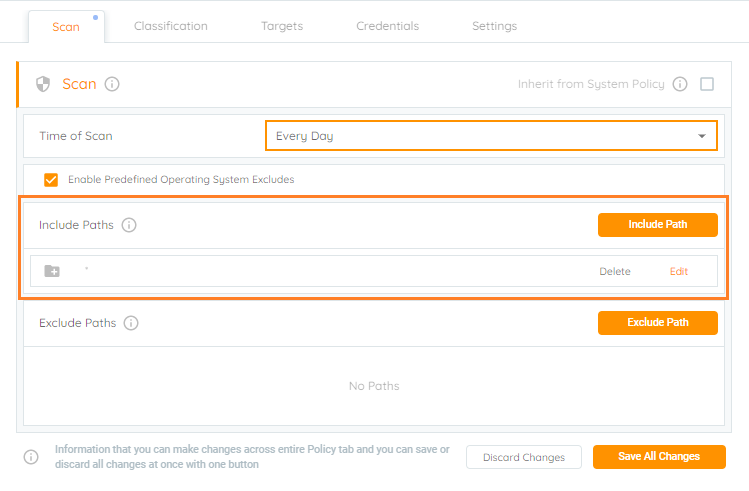Uncheck Enable Predefined Operating System Excludes
749x491 pixels.
51,180
